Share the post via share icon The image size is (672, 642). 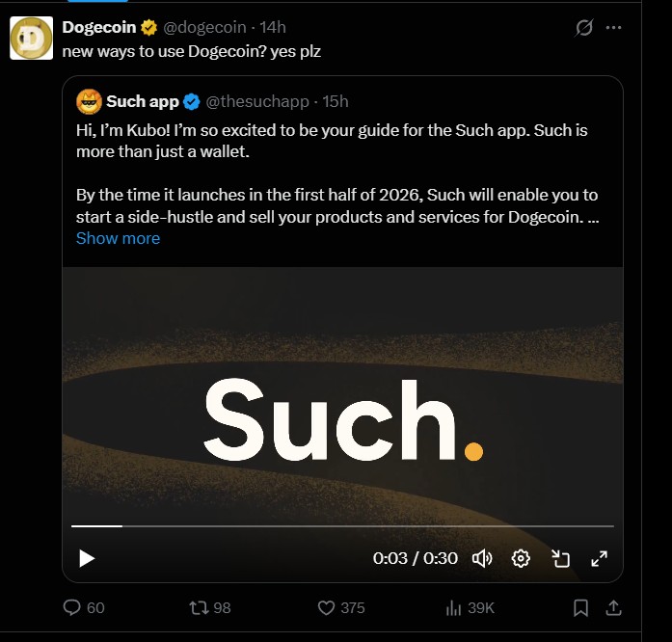point(613,608)
